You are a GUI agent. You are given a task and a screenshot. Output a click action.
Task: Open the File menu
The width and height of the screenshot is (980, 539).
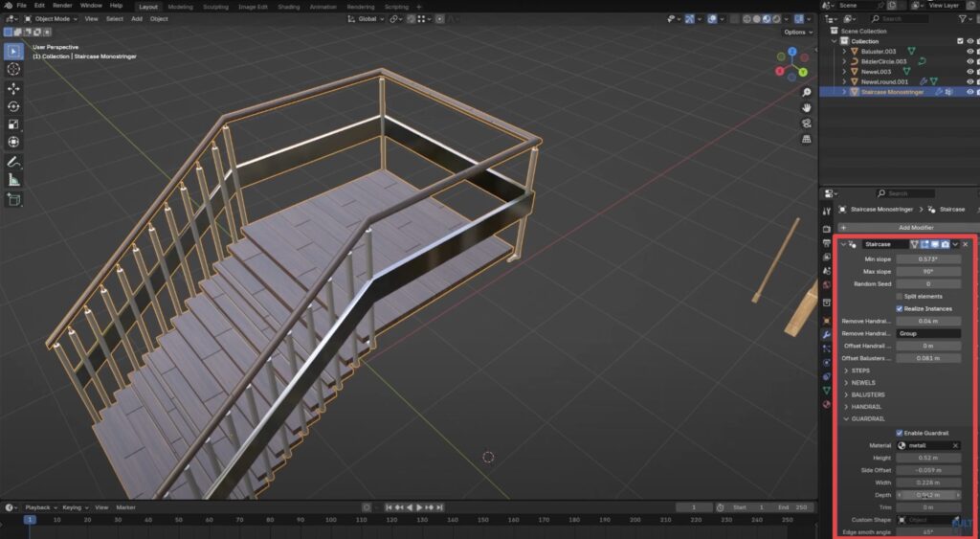pyautogui.click(x=21, y=6)
